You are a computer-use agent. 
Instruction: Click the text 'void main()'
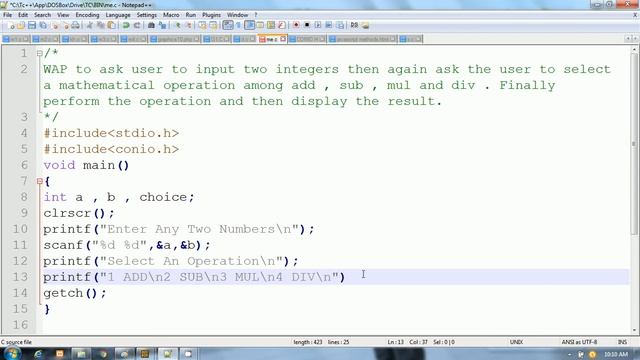pos(86,165)
